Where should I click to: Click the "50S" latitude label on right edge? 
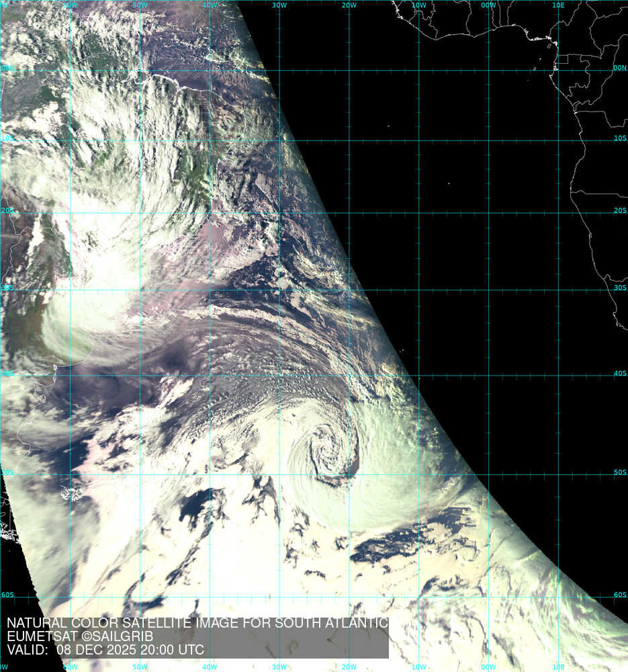[x=619, y=472]
